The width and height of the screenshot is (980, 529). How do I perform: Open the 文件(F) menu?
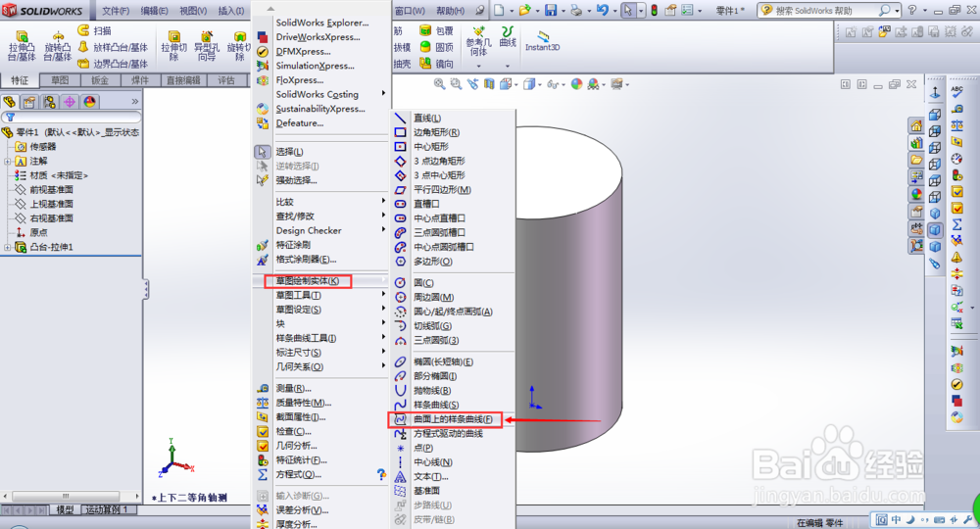[116, 11]
